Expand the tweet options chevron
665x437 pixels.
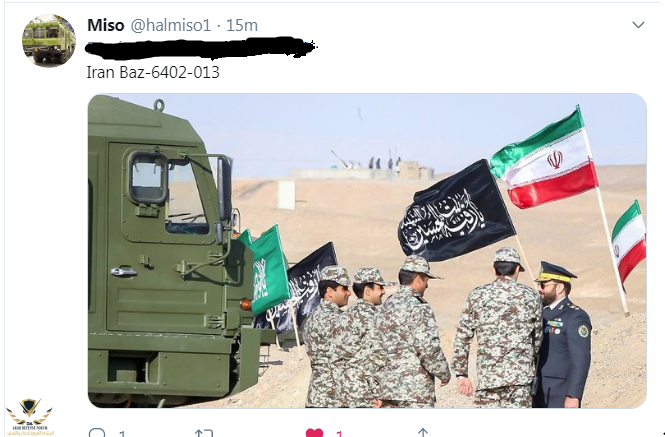tap(638, 25)
